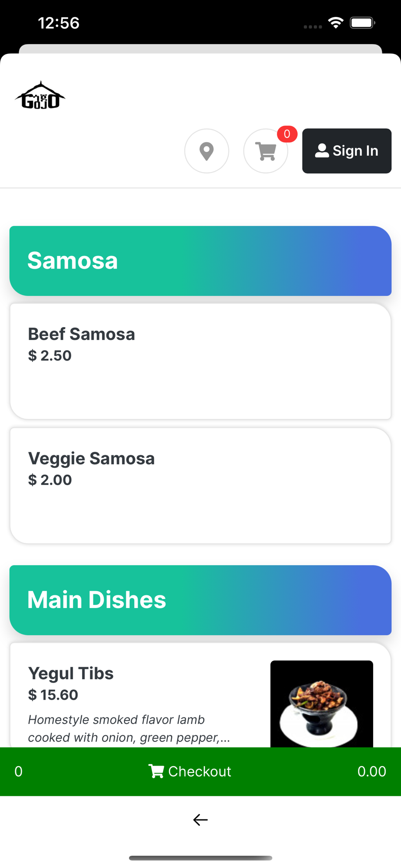This screenshot has width=401, height=868.
Task: Go back using the bottom arrow
Action: [200, 819]
